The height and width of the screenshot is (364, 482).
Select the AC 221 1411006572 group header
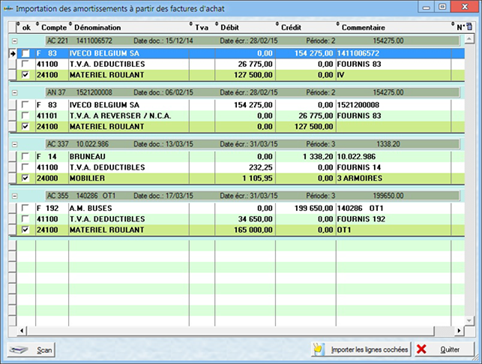[252, 41]
